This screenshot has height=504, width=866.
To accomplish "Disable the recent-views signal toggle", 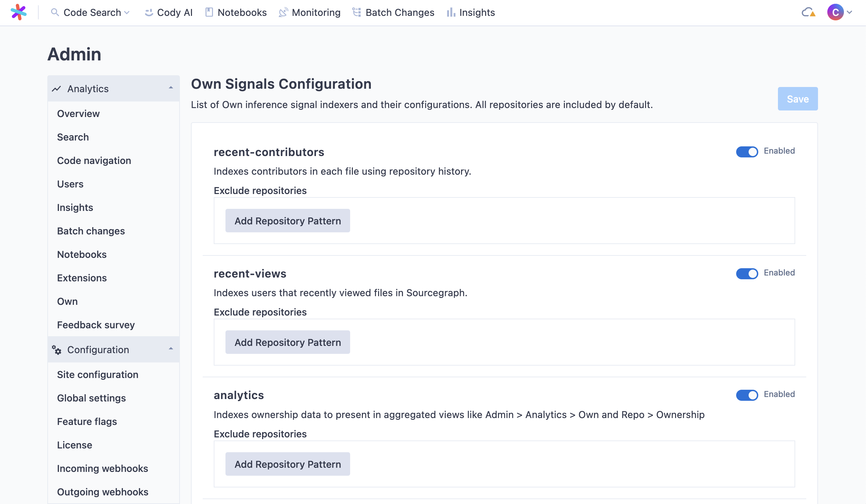I will point(747,273).
